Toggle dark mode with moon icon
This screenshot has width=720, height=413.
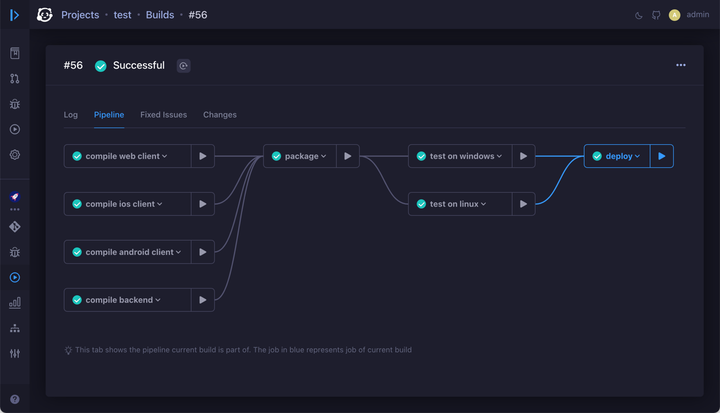coord(638,16)
